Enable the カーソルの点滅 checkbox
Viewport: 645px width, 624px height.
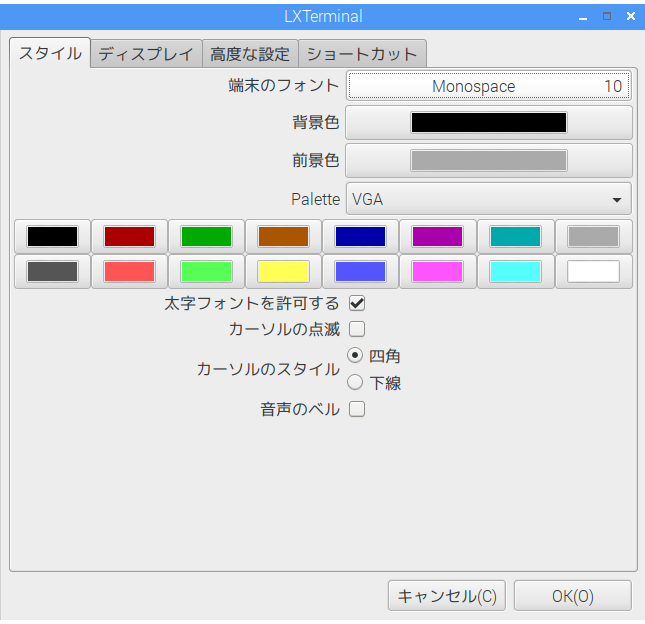click(x=356, y=328)
